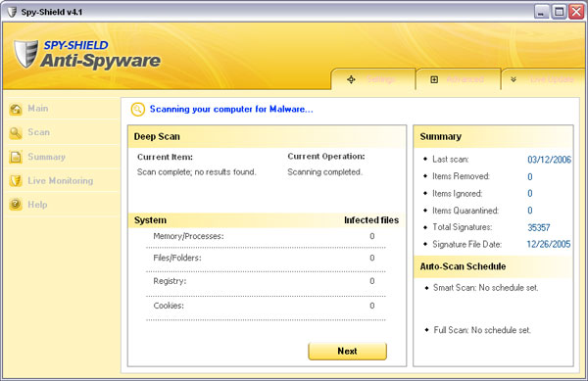The image size is (588, 381).
Task: Minimize the Spy-Shield window
Action: click(x=541, y=12)
